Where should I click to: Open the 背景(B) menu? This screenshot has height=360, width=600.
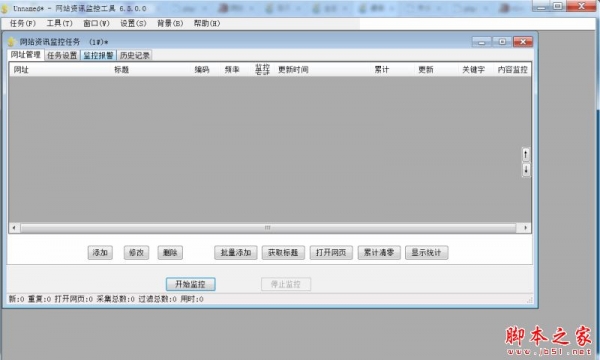tap(170, 23)
